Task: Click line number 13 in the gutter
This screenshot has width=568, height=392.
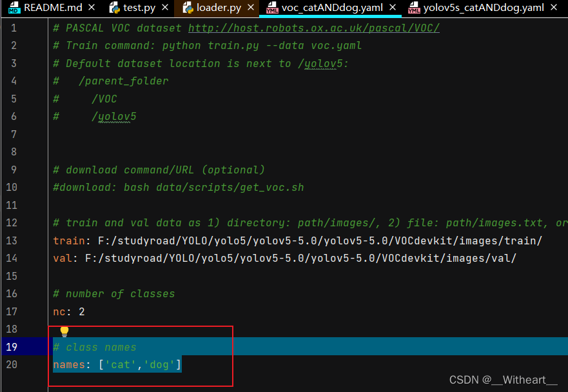Action: [x=12, y=240]
